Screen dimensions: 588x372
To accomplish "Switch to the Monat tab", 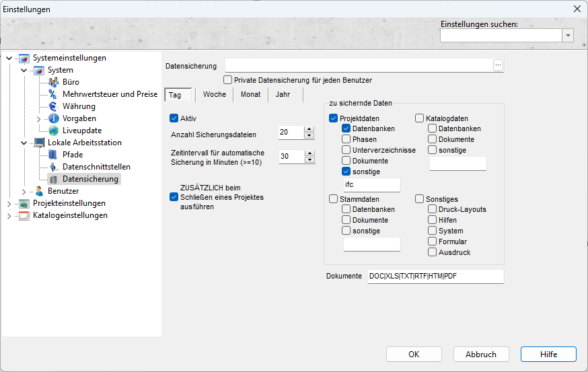I will pos(250,95).
